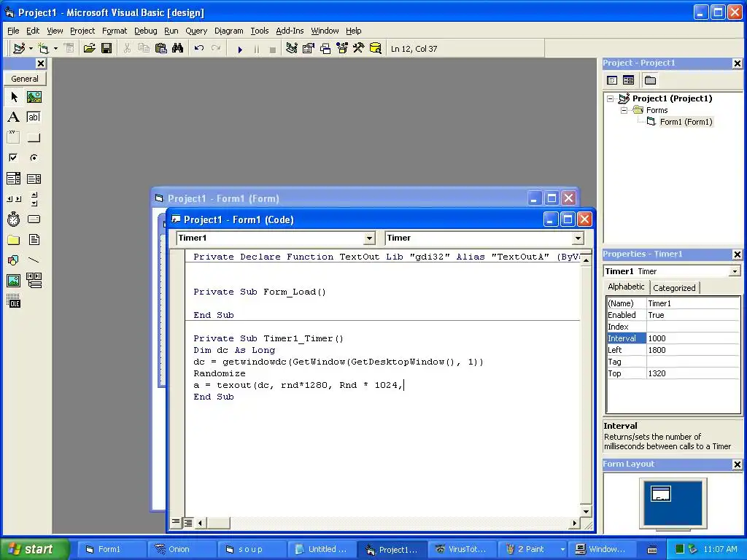This screenshot has width=747, height=560.
Task: Switch to the VirusTot... taskbar item
Action: tap(462, 549)
